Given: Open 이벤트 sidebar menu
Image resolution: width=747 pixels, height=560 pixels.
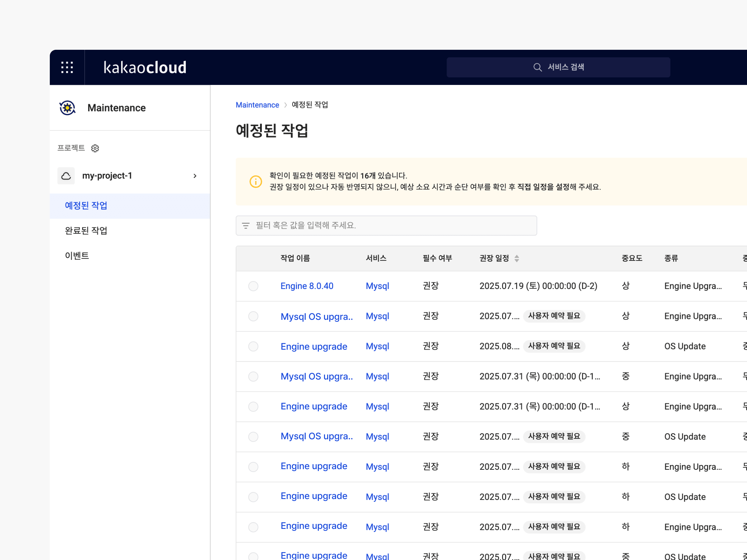Looking at the screenshot, I should pyautogui.click(x=130, y=256).
